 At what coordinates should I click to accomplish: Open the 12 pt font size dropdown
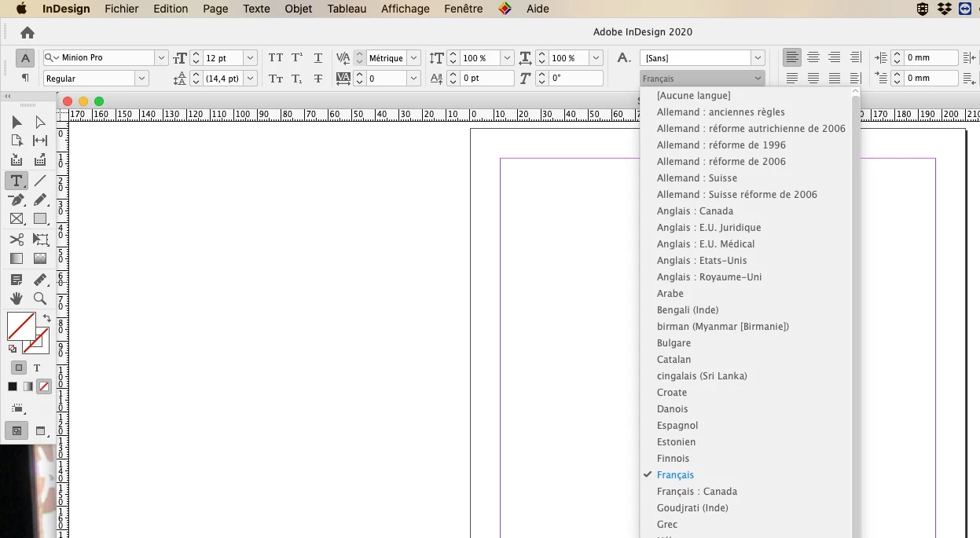[250, 58]
